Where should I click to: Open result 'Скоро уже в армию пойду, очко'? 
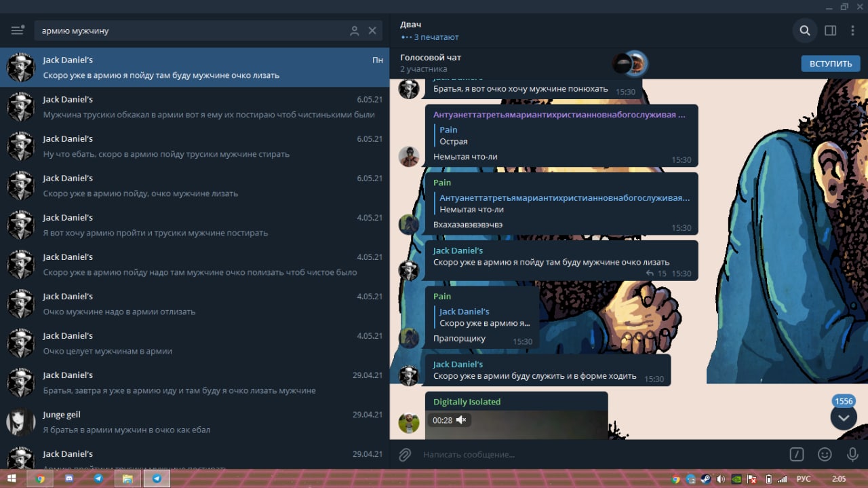pos(195,185)
